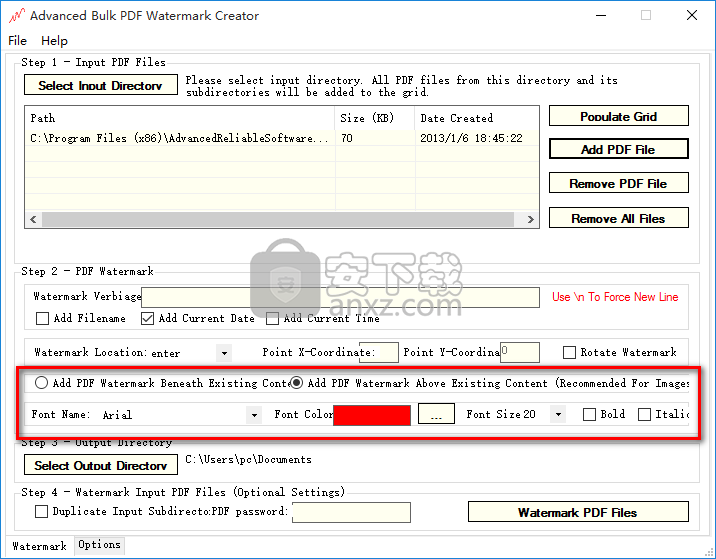
Task: Expand the Font Size dropdown
Action: tap(558, 415)
